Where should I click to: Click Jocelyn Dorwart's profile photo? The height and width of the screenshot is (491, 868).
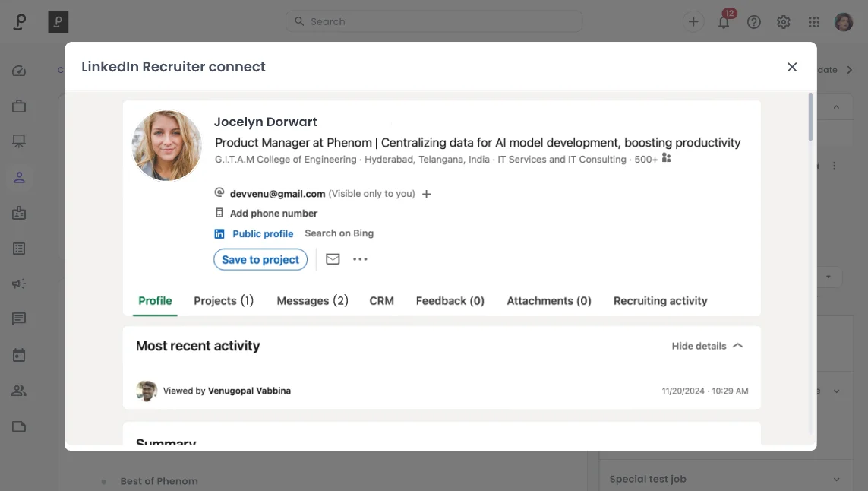166,146
